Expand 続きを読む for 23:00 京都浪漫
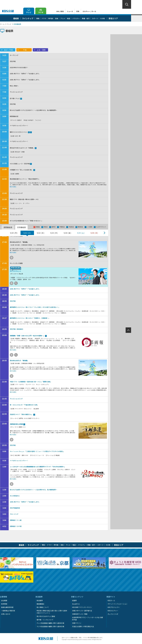 coord(13,435)
